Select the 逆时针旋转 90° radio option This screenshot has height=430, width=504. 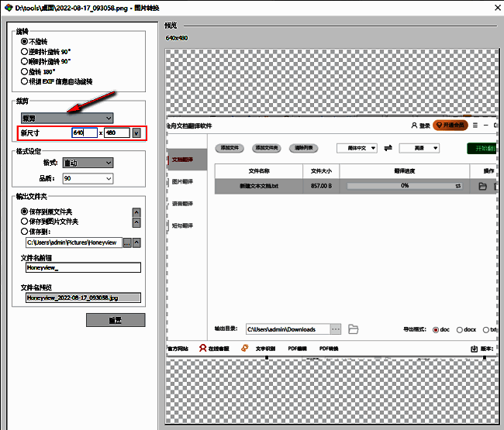[x=24, y=51]
